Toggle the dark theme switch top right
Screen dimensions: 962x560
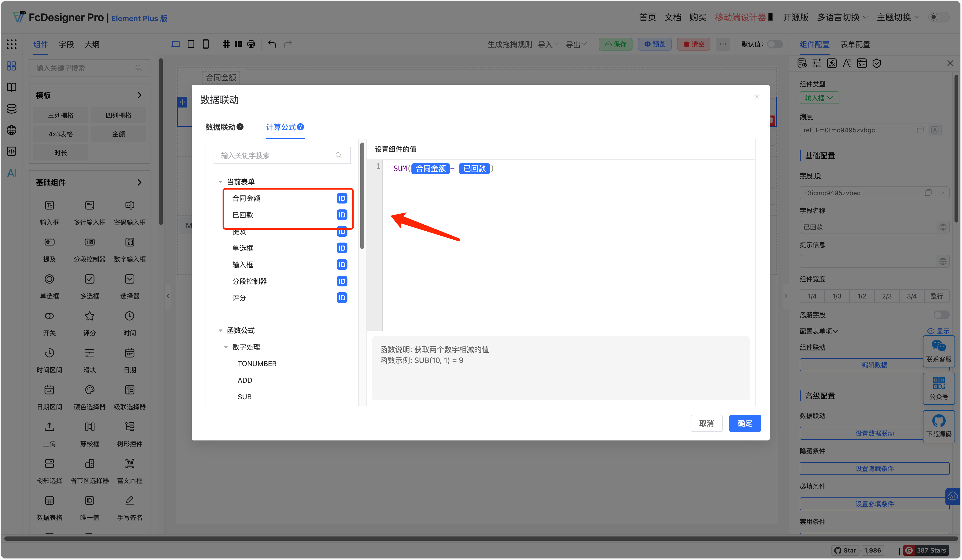tap(938, 17)
